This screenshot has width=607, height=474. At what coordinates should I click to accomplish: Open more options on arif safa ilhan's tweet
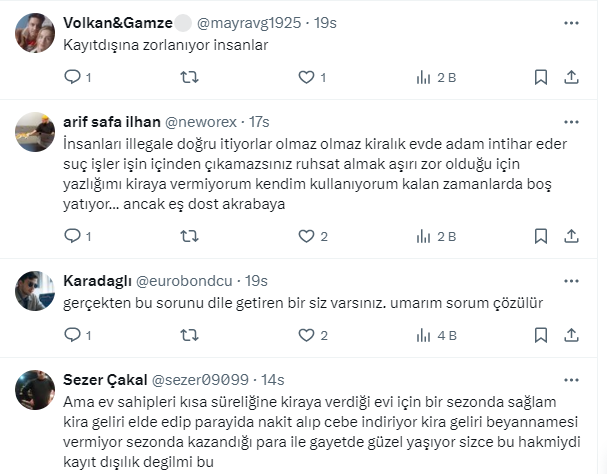571,121
